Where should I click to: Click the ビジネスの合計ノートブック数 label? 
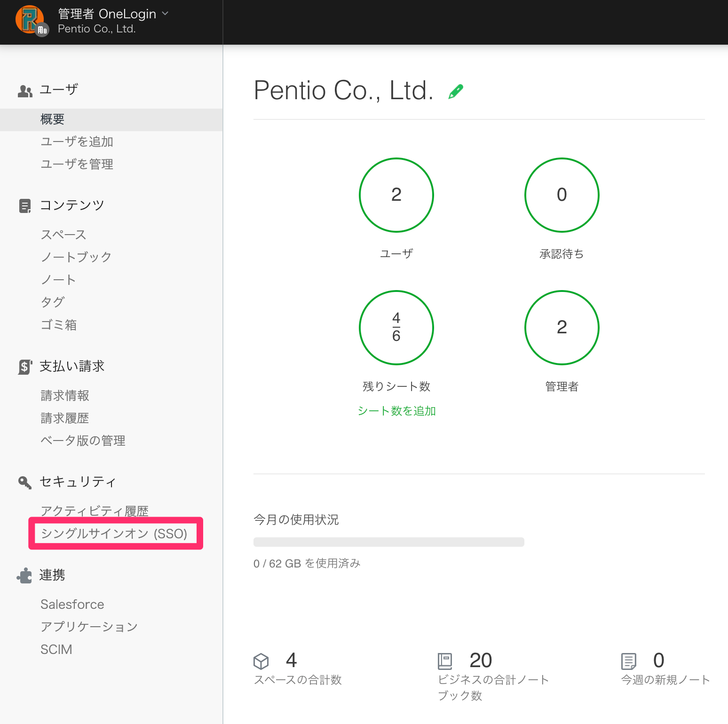493,688
